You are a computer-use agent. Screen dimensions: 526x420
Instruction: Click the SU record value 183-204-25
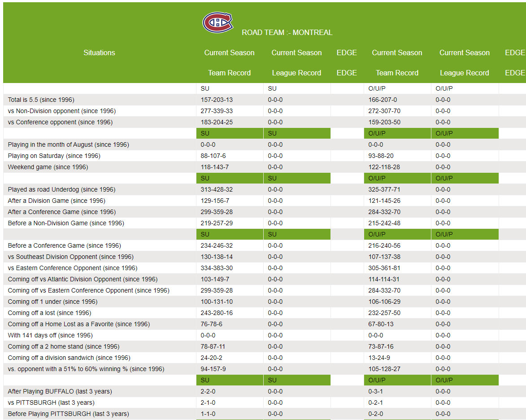click(217, 122)
